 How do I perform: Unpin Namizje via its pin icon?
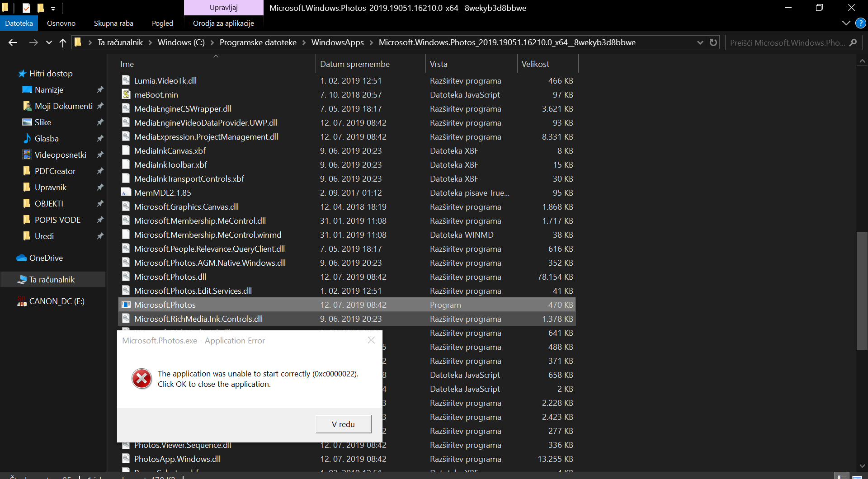(x=100, y=89)
